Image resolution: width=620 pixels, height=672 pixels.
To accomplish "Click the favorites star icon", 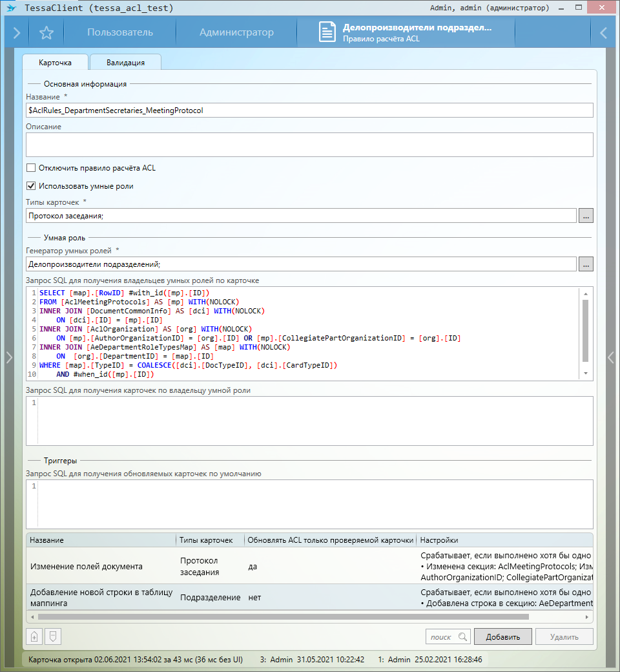I will (x=46, y=33).
